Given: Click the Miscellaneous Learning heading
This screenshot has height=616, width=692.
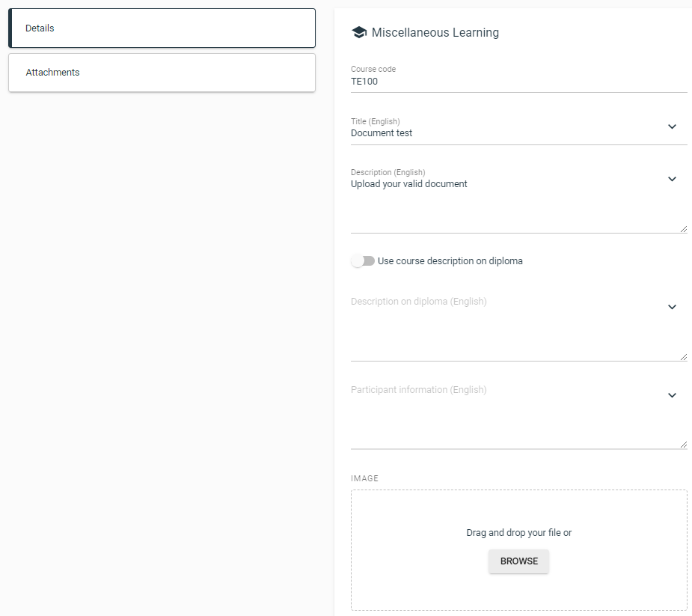Looking at the screenshot, I should [x=435, y=33].
